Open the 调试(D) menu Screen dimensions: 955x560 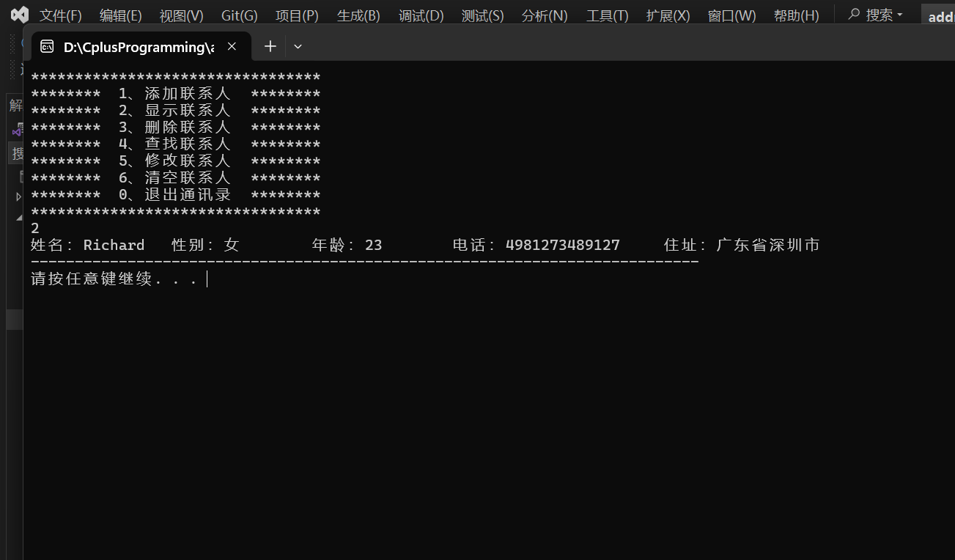pyautogui.click(x=421, y=15)
